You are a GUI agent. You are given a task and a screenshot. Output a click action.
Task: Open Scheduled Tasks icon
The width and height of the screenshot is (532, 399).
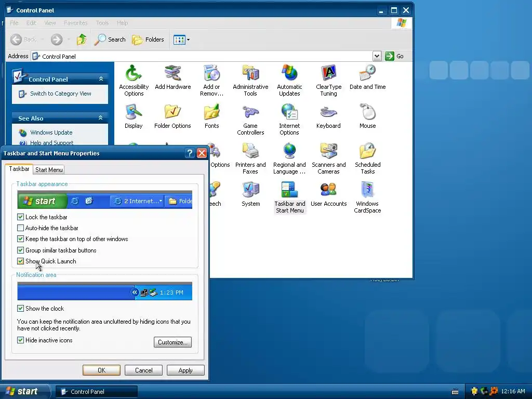click(x=367, y=159)
